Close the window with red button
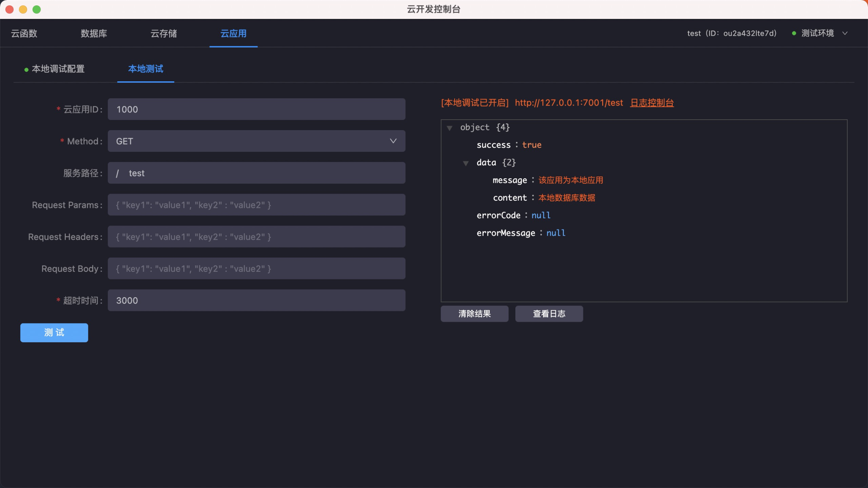This screenshot has height=488, width=868. [9, 9]
